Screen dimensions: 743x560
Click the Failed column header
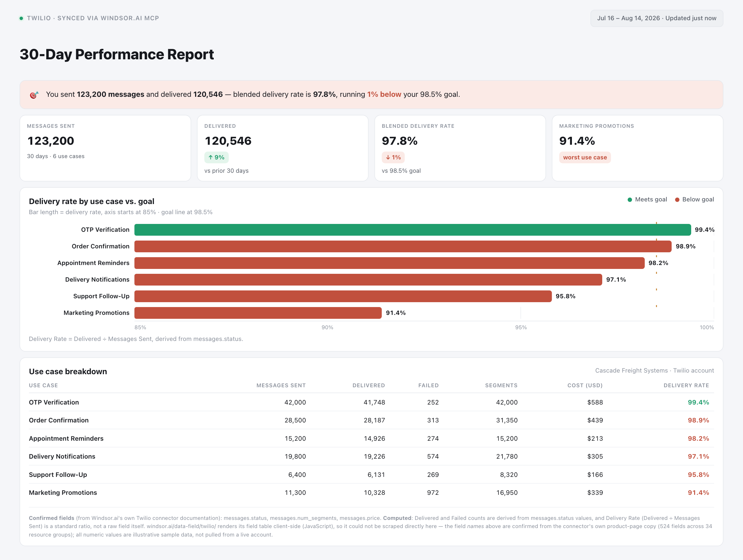tap(428, 385)
